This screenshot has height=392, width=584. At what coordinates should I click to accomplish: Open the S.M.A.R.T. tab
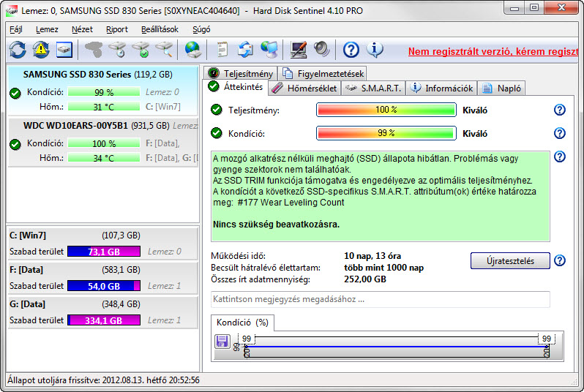(373, 88)
